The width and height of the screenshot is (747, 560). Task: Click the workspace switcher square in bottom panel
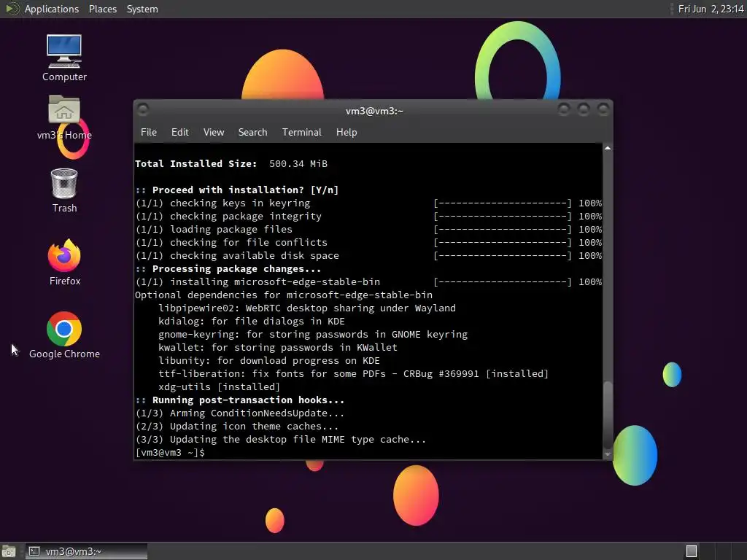click(x=692, y=551)
